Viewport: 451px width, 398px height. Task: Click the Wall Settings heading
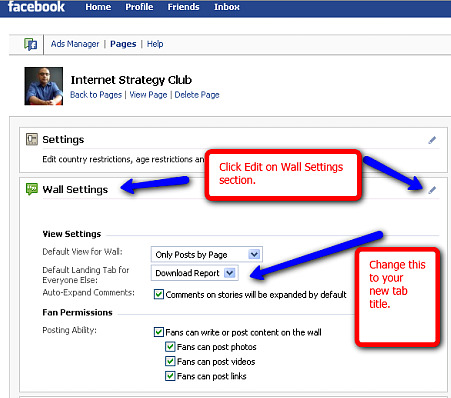75,189
